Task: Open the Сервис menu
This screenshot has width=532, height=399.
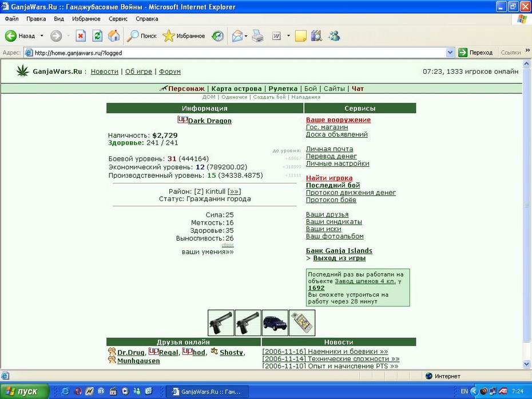Action: click(118, 19)
